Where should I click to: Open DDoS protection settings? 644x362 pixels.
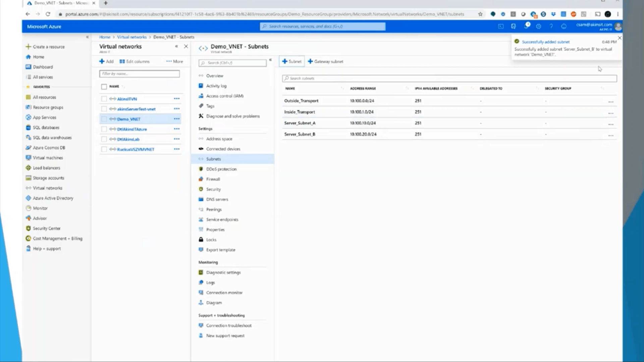coord(221,169)
